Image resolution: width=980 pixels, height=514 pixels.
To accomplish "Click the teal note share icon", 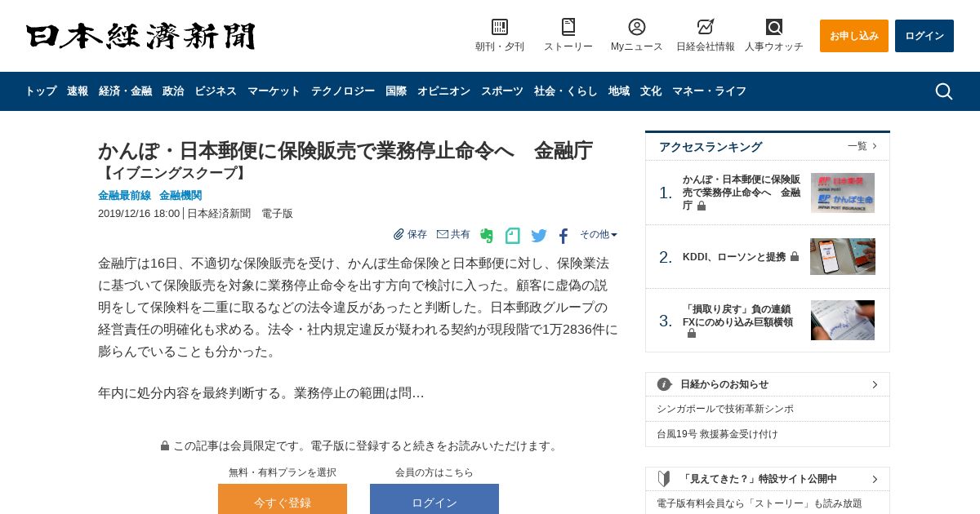I will coord(513,236).
